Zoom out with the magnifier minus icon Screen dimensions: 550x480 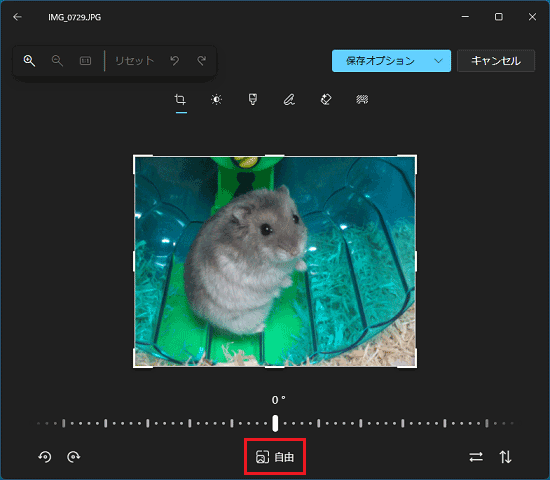57,61
